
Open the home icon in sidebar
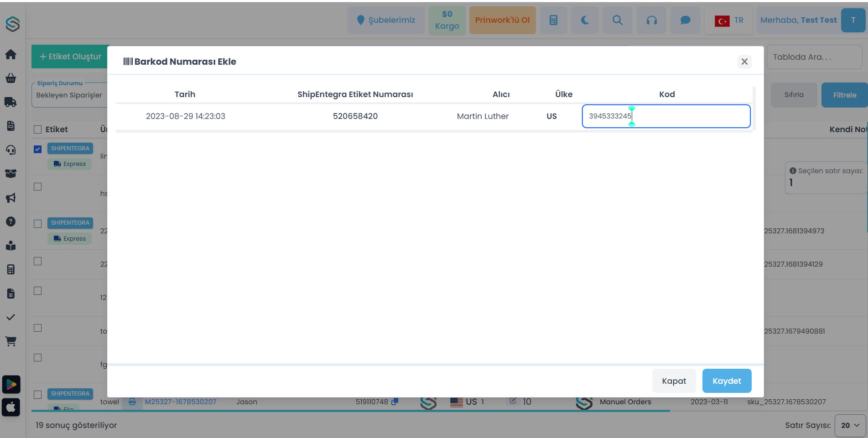pyautogui.click(x=11, y=54)
